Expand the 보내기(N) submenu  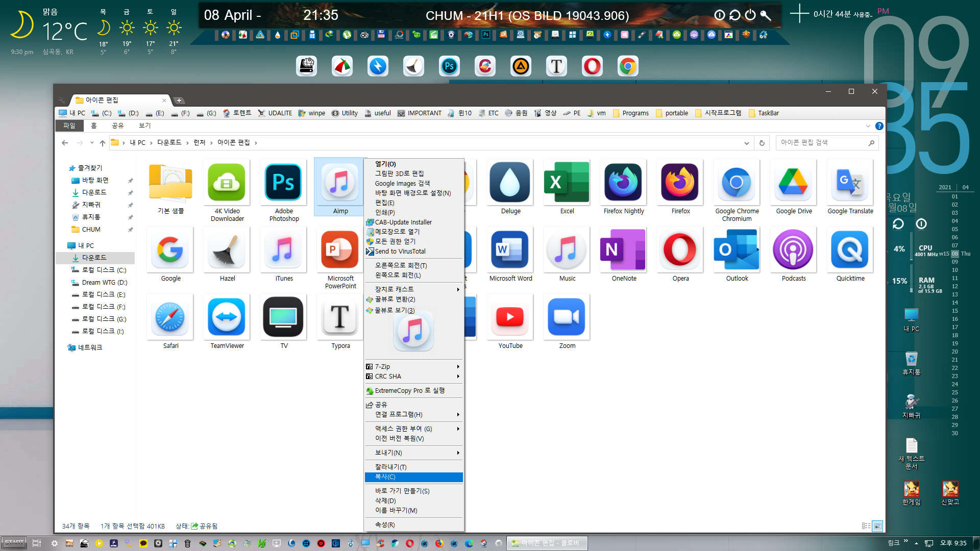click(x=414, y=453)
